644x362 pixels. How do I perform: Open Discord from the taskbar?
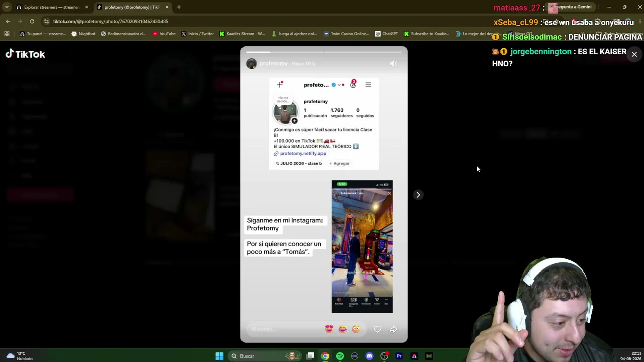pos(369,356)
